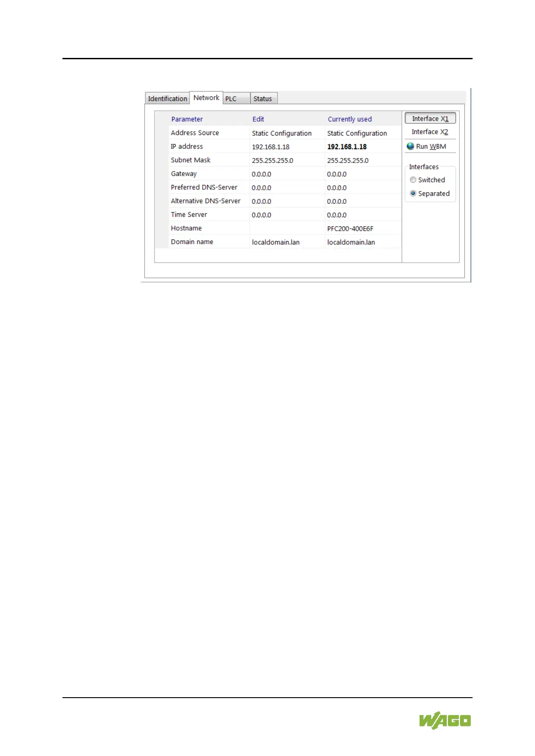The height and width of the screenshot is (756, 535).
Task: Open the Status tab
Action: (264, 98)
